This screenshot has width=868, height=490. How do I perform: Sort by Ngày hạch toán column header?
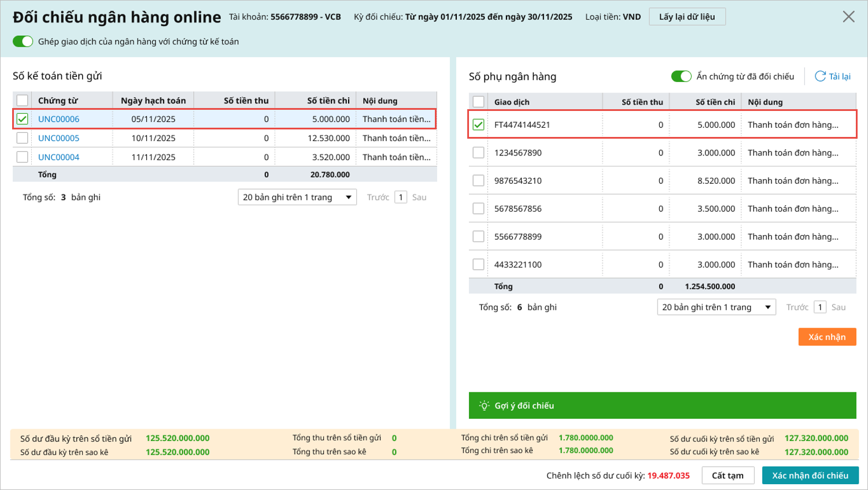pyautogui.click(x=153, y=101)
